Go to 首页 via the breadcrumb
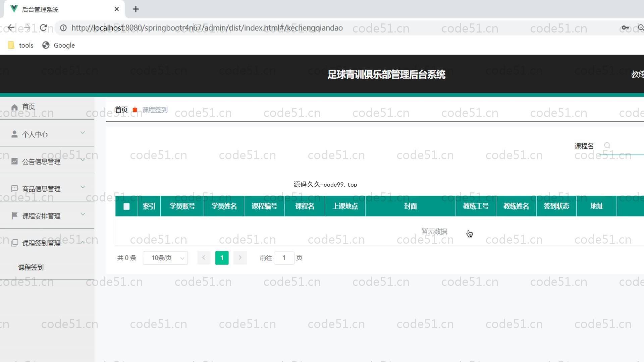Screen dimensions: 644x362 point(121,110)
